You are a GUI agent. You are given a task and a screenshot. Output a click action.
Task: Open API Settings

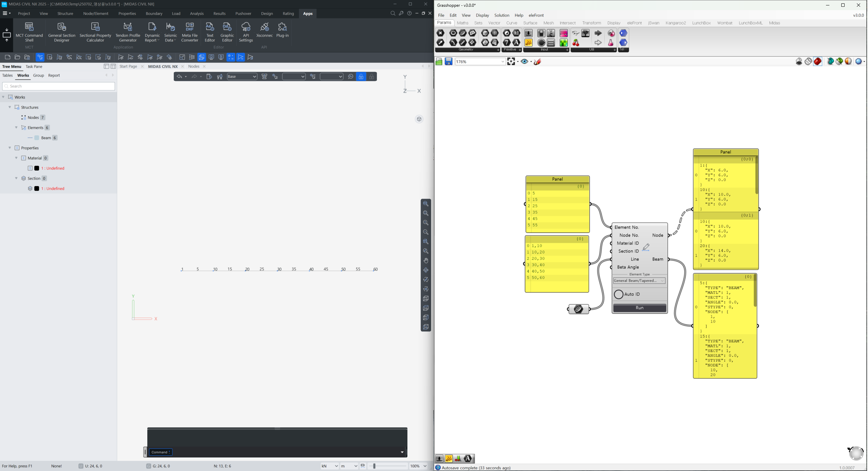246,32
